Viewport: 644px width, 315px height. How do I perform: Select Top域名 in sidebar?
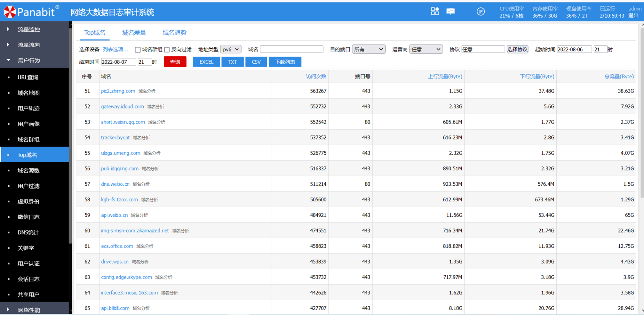tap(34, 155)
